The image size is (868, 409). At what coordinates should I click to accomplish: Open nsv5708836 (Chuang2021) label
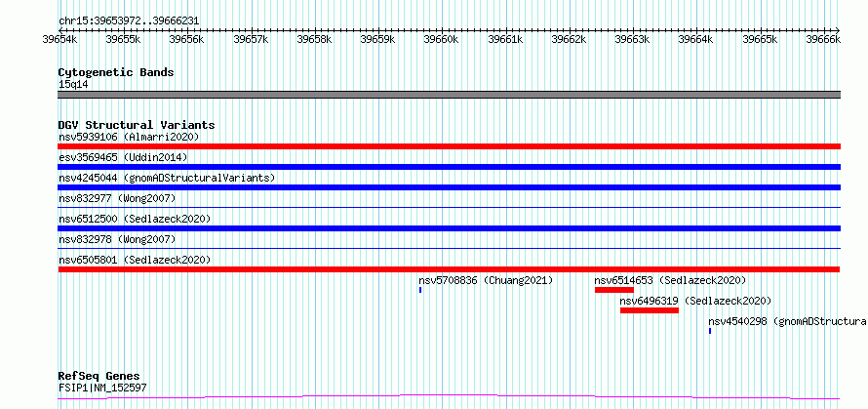pyautogui.click(x=486, y=280)
